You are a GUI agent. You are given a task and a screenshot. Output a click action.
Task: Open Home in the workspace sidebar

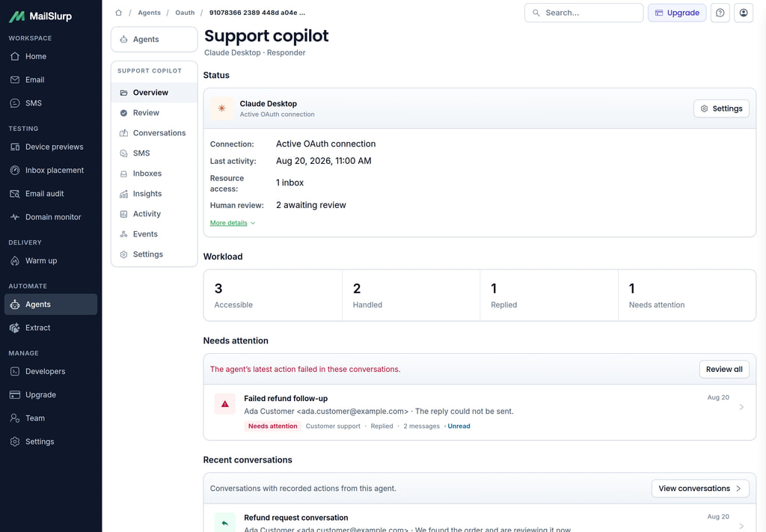click(x=51, y=56)
